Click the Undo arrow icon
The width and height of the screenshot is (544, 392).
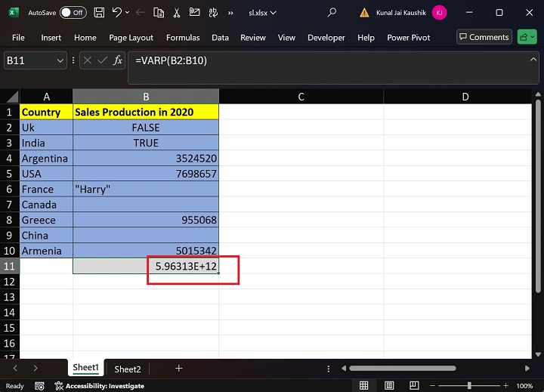pos(116,13)
